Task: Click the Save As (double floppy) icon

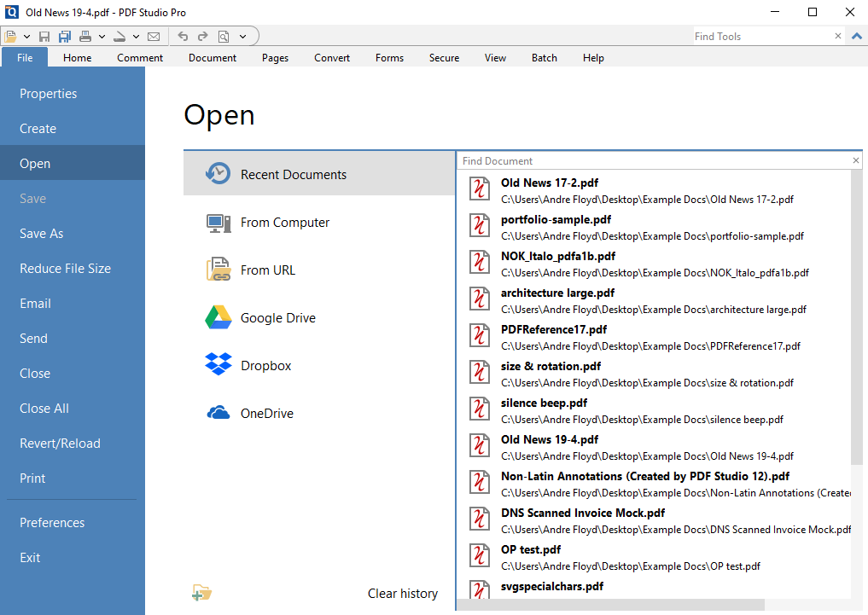Action: point(65,37)
